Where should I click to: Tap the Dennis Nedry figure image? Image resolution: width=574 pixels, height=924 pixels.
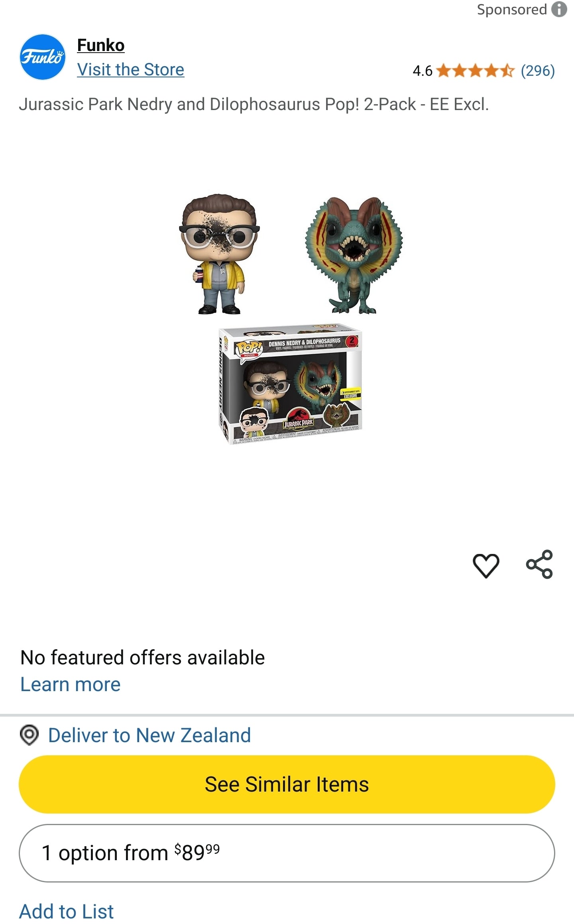point(219,254)
